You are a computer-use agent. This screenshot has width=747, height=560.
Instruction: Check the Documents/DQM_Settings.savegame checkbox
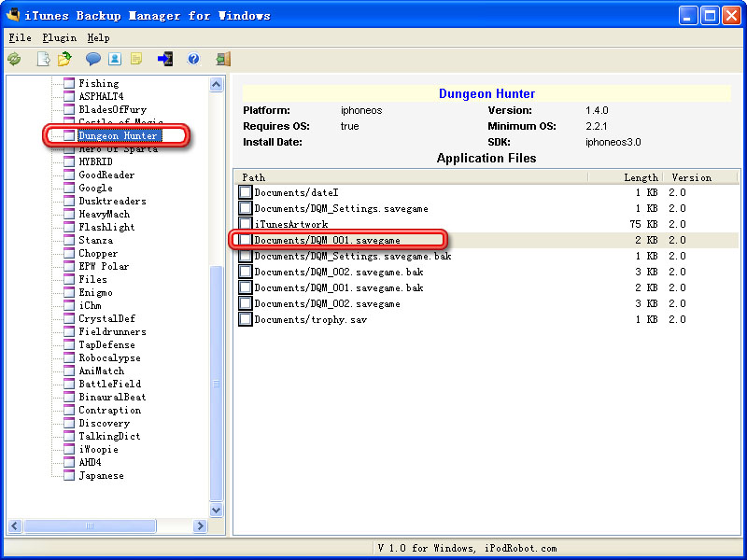click(x=245, y=208)
